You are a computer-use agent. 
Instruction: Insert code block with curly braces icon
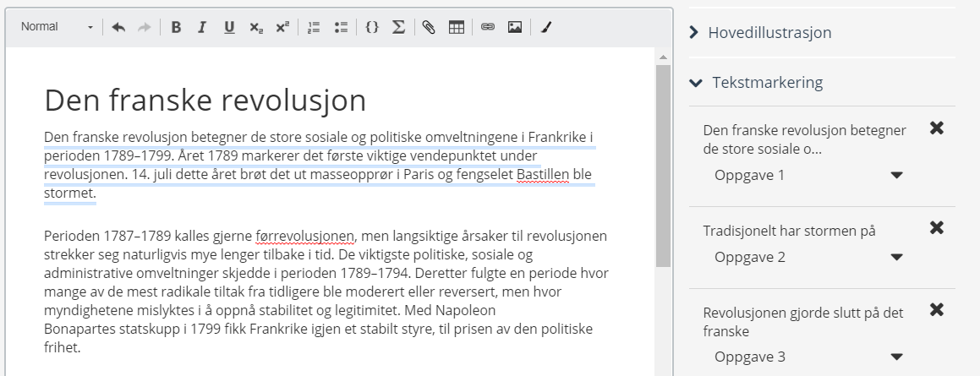point(372,27)
